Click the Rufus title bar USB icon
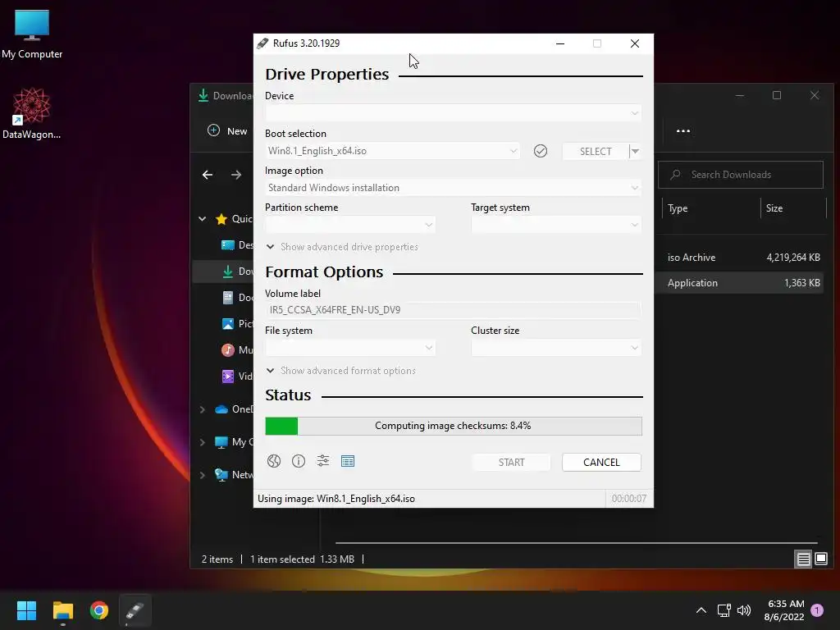This screenshot has width=840, height=630. tap(262, 43)
